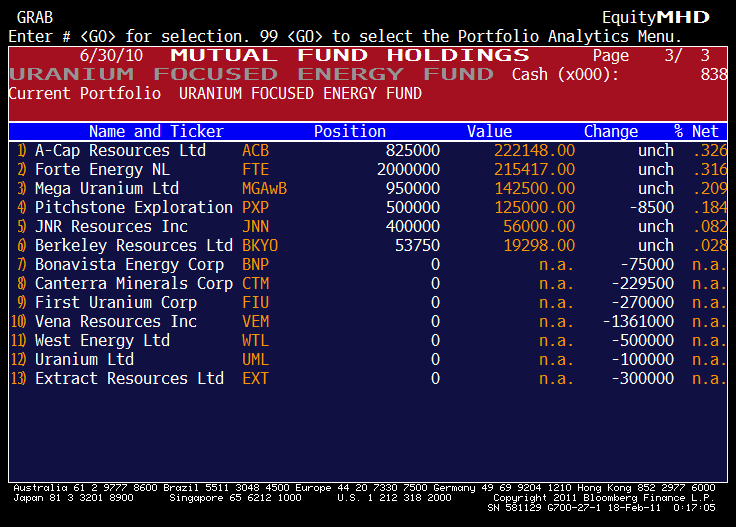This screenshot has width=736, height=527.
Task: Click change value -300000
Action: point(643,379)
